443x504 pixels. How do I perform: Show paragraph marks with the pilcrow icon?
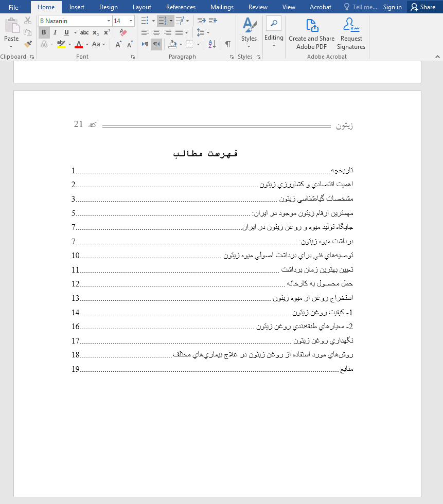[x=227, y=44]
